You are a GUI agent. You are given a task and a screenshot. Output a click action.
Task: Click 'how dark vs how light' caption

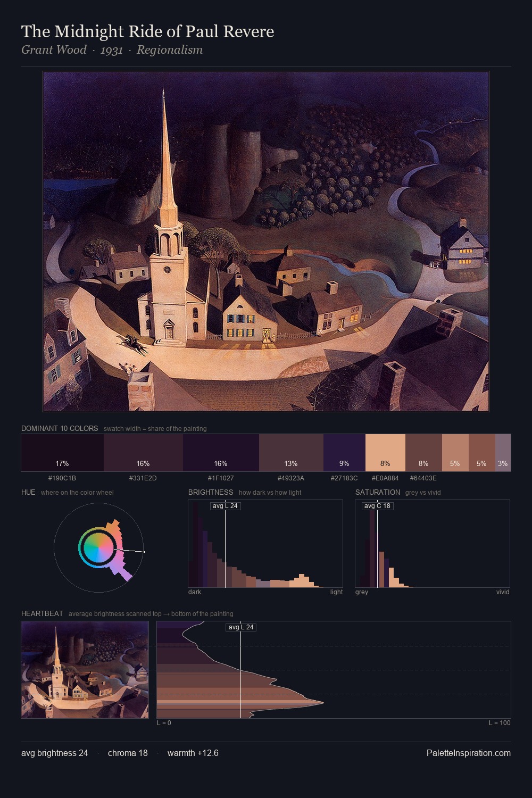(270, 493)
